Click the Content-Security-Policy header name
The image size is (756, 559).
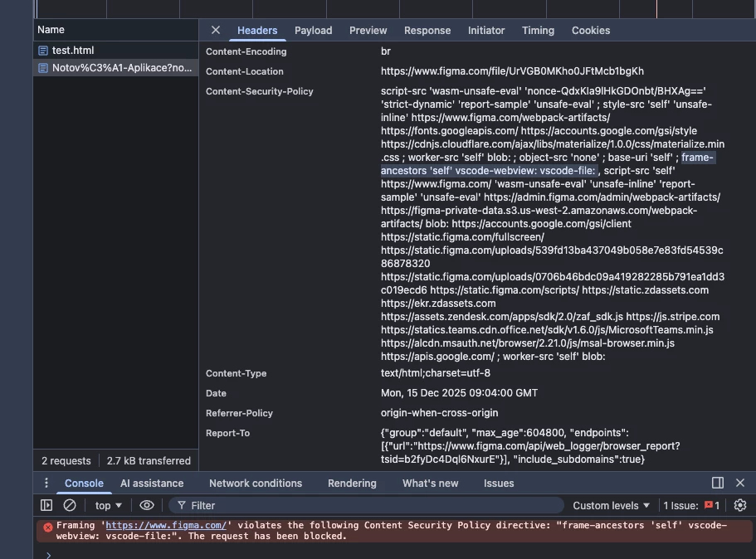pos(260,91)
